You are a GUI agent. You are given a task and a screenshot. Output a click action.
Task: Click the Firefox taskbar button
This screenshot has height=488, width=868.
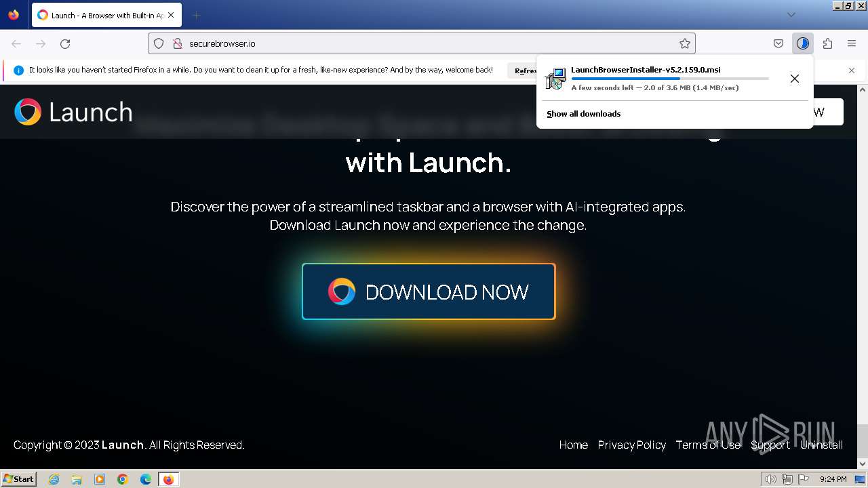pos(169,479)
